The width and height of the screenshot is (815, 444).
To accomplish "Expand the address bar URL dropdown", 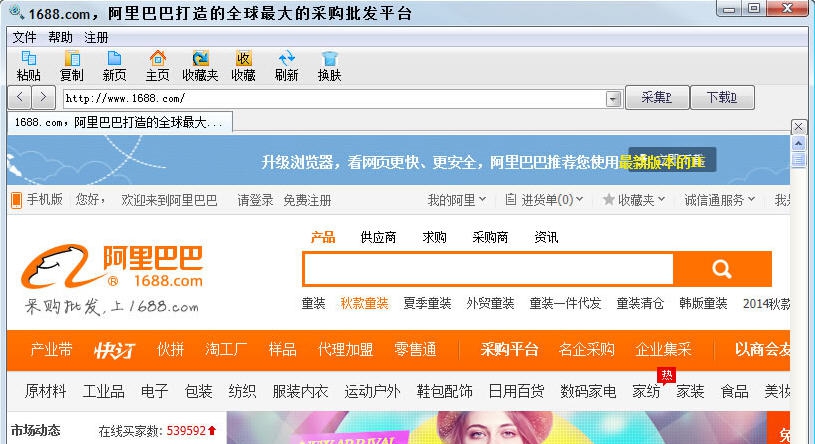I will coord(613,98).
